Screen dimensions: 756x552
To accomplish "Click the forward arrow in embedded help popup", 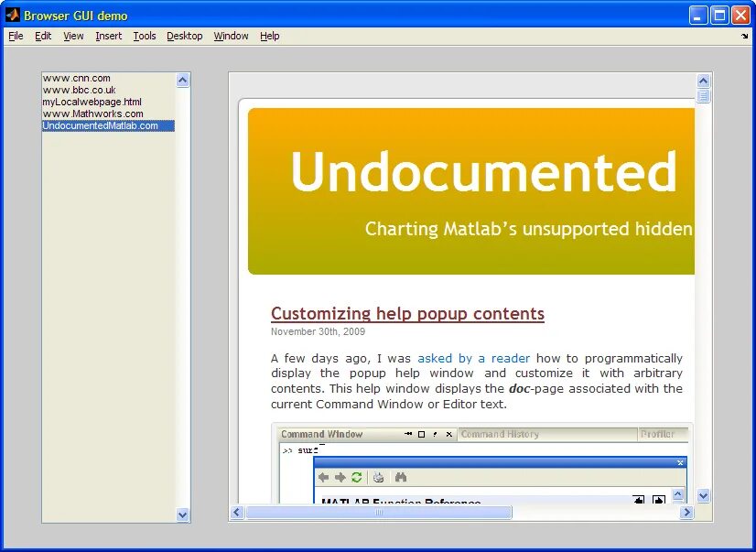I will 340,477.
